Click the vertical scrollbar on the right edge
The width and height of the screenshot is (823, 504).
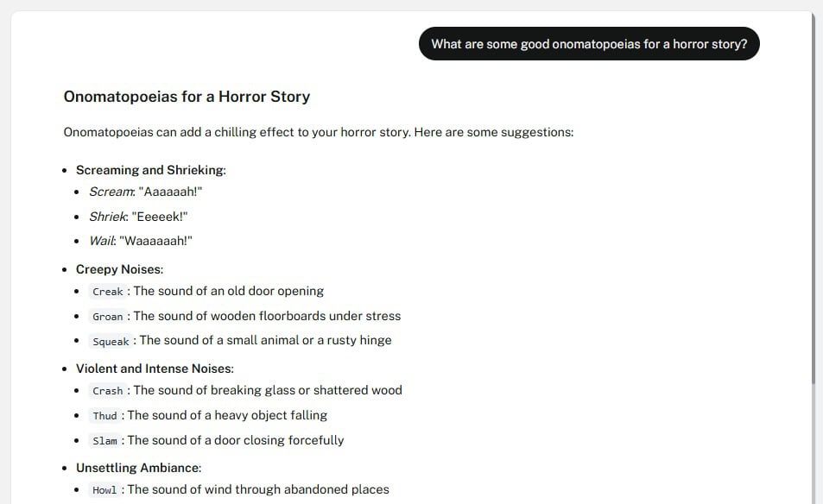coord(814,198)
